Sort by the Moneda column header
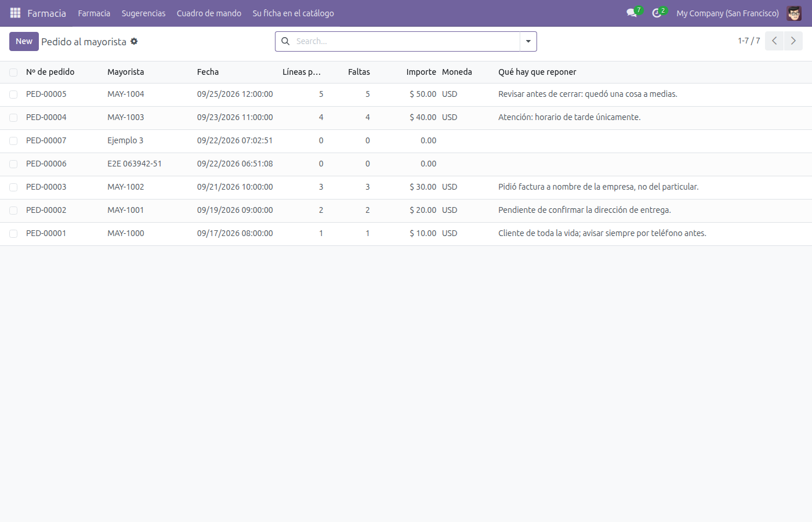Image resolution: width=812 pixels, height=522 pixels. [x=457, y=72]
